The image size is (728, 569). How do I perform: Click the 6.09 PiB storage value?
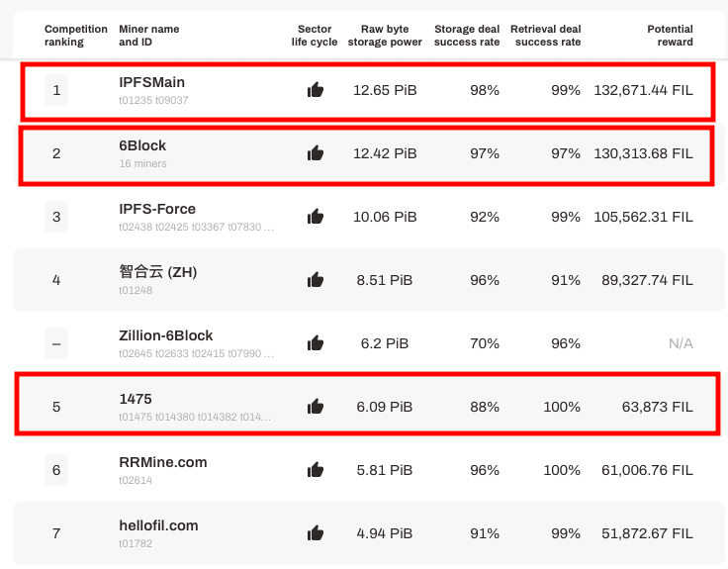(385, 407)
